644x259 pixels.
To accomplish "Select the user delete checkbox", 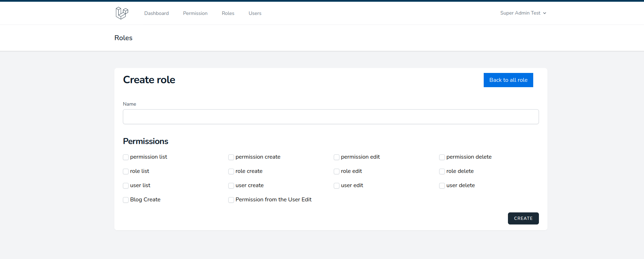I will coord(442,186).
